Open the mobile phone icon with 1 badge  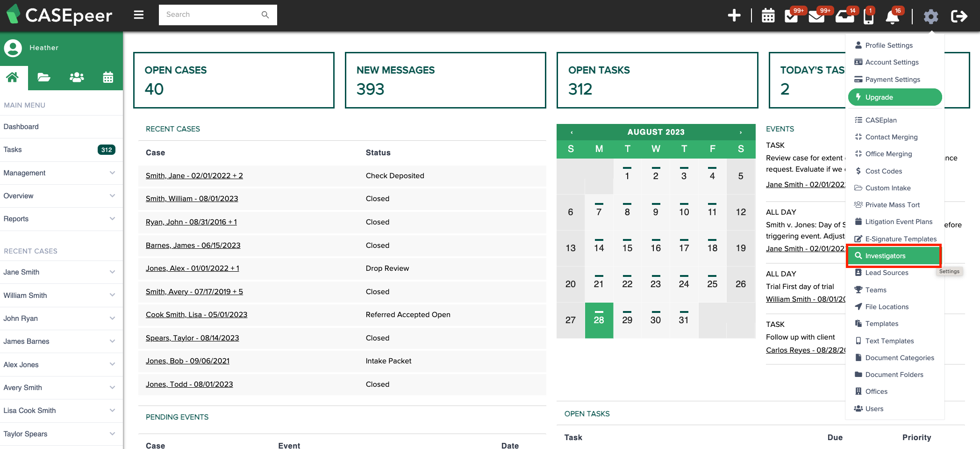pos(868,16)
